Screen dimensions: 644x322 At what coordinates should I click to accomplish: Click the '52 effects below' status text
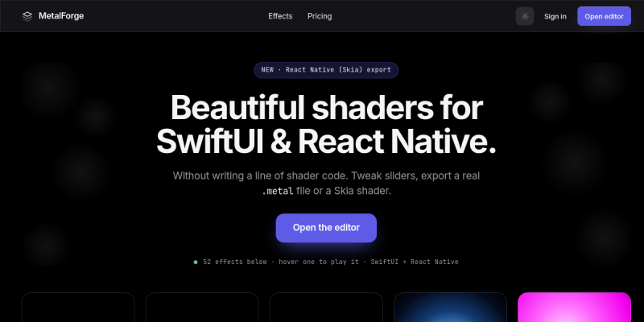pyautogui.click(x=235, y=262)
